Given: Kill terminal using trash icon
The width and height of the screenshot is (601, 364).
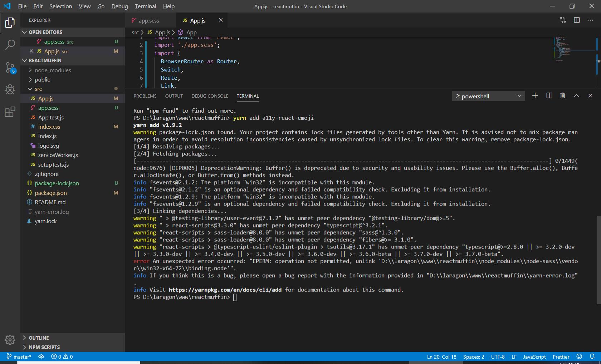Looking at the screenshot, I should 563,96.
